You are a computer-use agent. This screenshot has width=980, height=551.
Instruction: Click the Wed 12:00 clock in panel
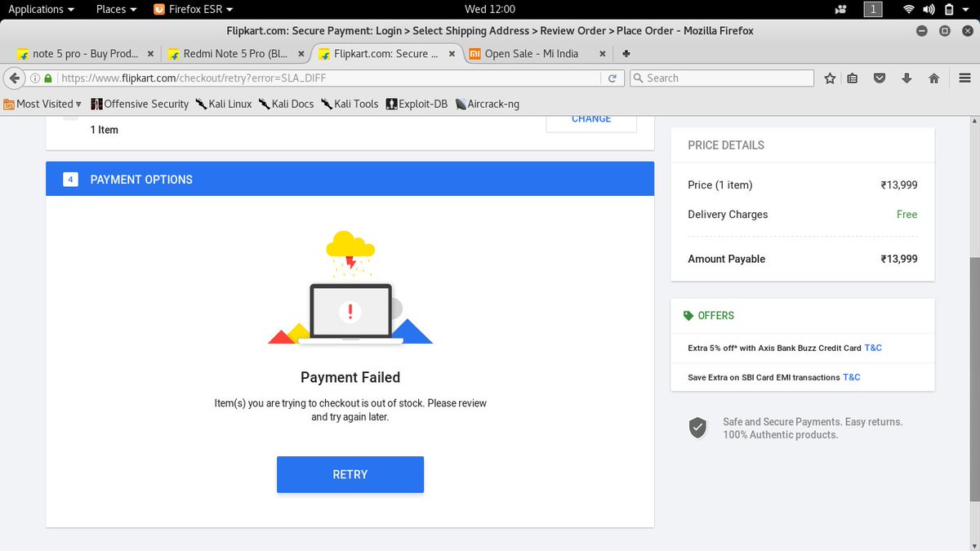[490, 9]
